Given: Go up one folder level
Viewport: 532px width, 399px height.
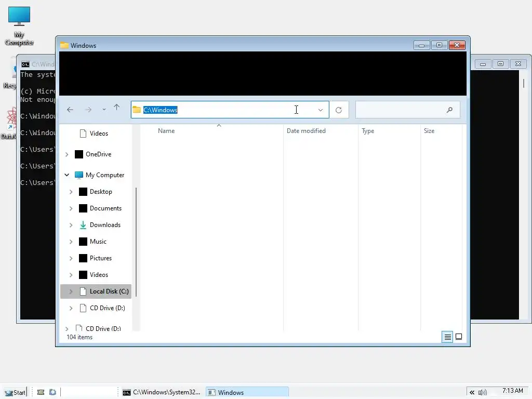Looking at the screenshot, I should coord(117,108).
